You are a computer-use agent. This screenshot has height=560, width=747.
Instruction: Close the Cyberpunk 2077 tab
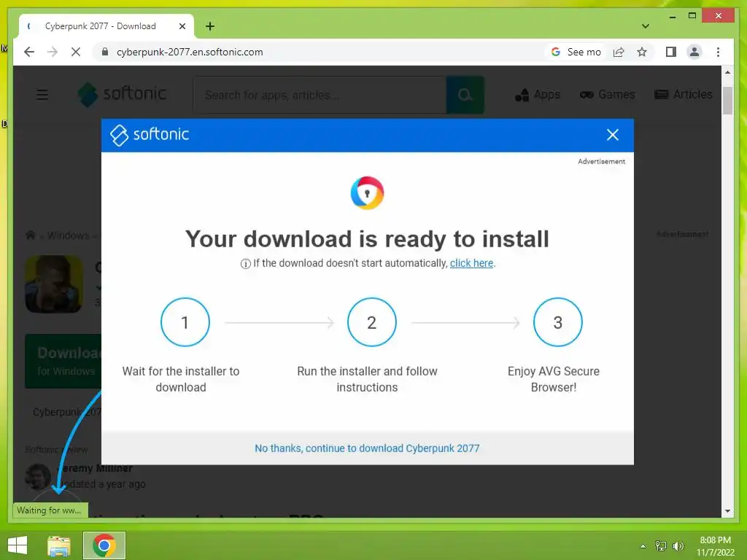[182, 26]
